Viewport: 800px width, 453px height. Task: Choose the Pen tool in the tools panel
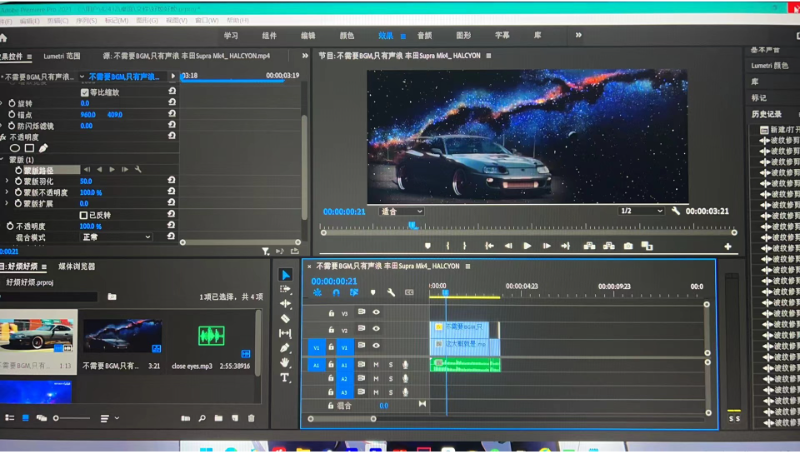point(285,348)
